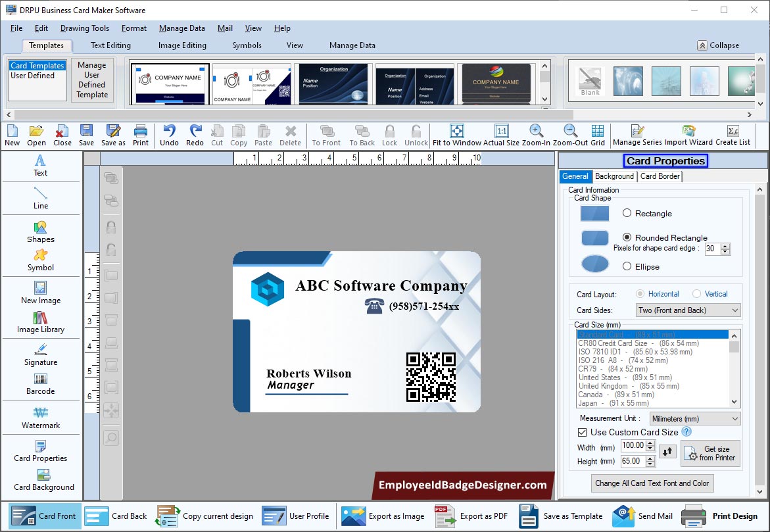Click the Open folder icon
770x532 pixels.
click(36, 135)
